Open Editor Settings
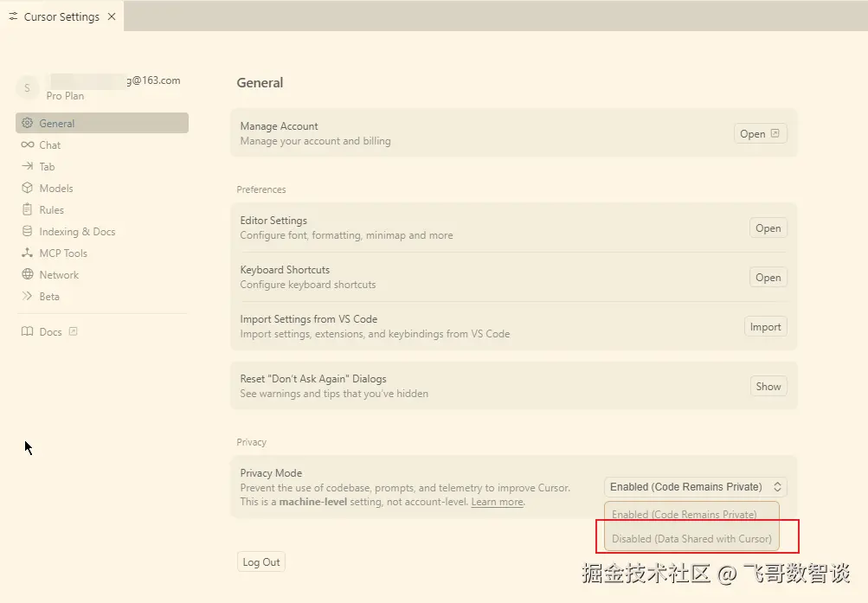868x603 pixels. (768, 228)
